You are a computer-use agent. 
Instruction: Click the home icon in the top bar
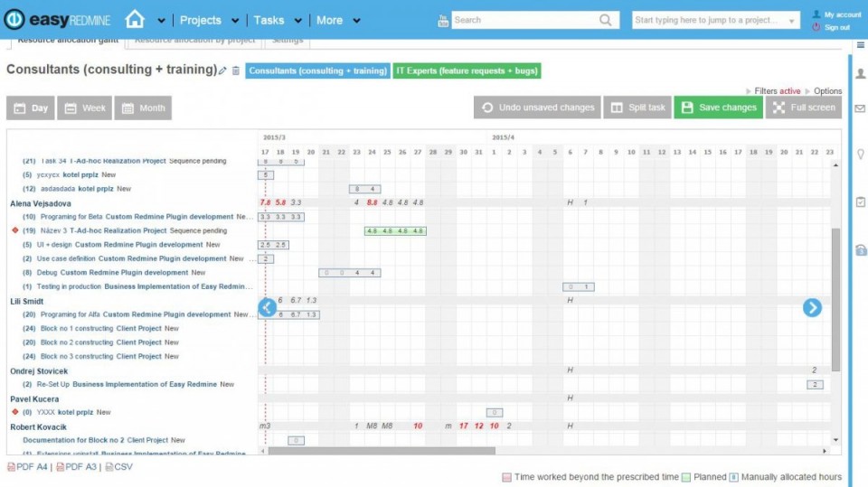point(135,19)
